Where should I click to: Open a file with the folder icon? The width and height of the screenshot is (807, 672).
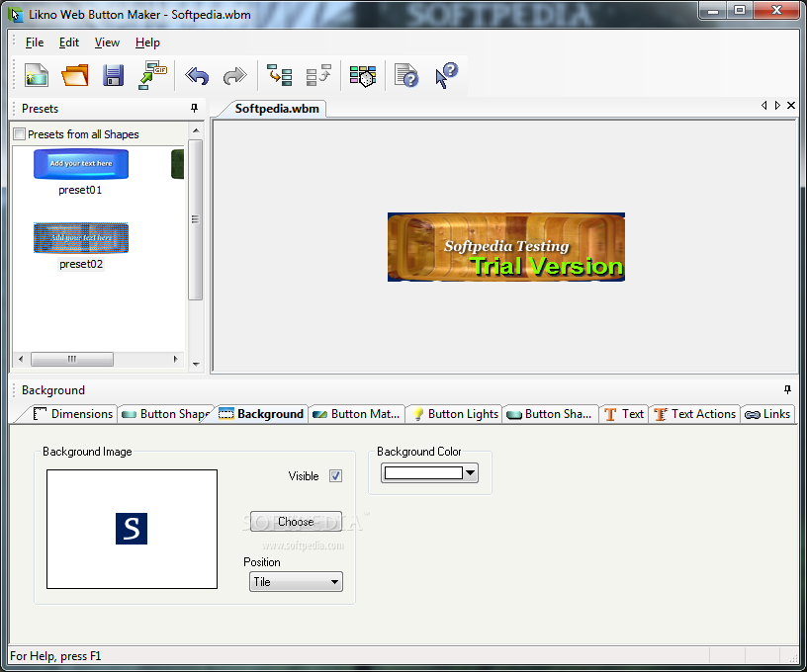75,76
